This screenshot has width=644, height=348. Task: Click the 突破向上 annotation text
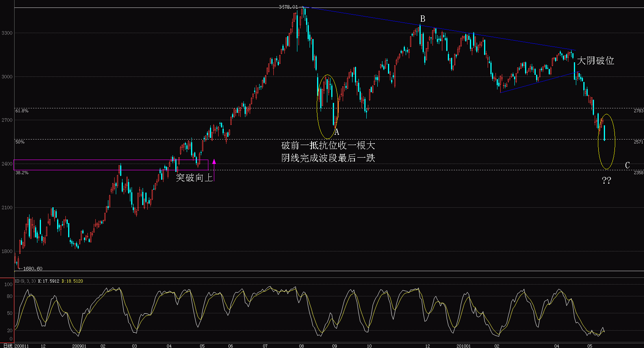pyautogui.click(x=195, y=178)
